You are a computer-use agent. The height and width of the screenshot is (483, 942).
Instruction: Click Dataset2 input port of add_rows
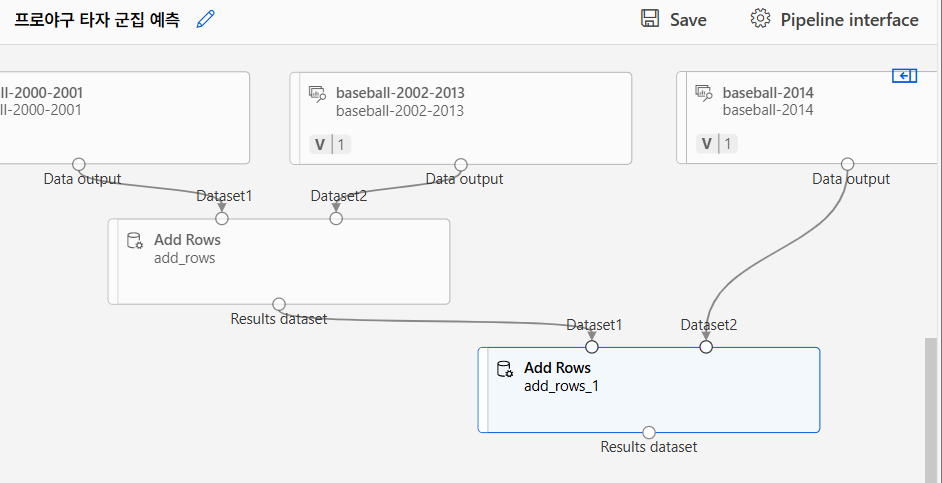(336, 218)
